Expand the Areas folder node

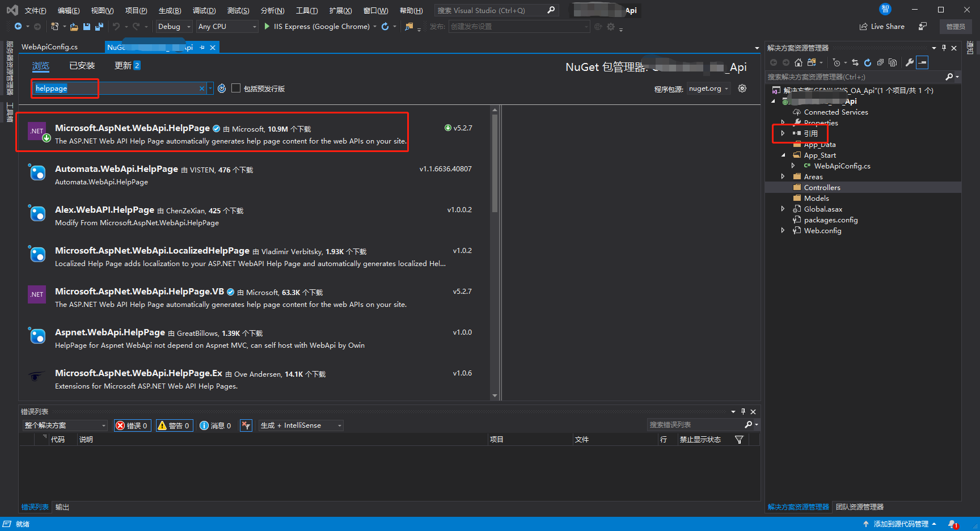(x=783, y=176)
